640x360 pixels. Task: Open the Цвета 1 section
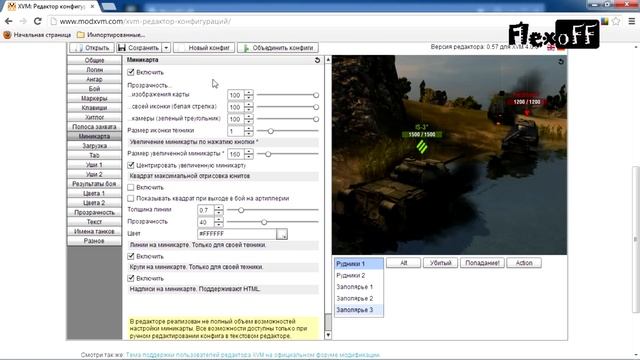click(x=94, y=193)
